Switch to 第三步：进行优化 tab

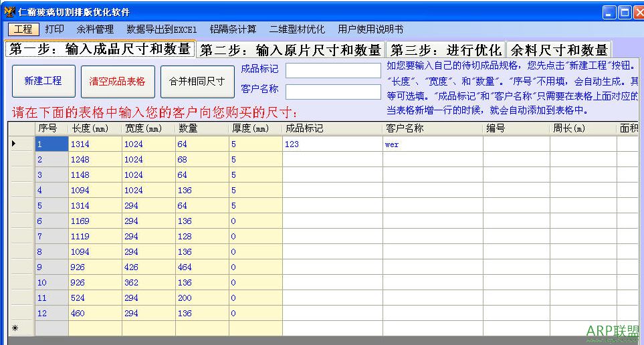coord(446,50)
